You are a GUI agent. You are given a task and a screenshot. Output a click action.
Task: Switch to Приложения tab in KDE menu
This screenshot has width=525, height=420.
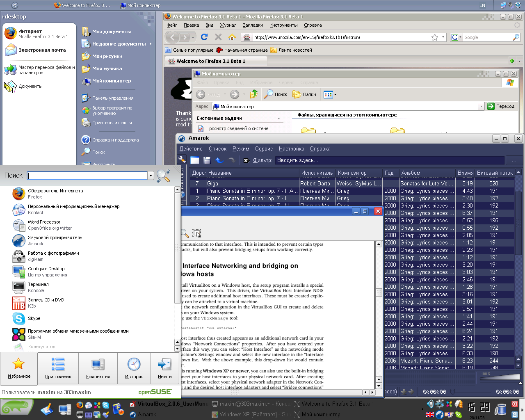click(x=58, y=367)
